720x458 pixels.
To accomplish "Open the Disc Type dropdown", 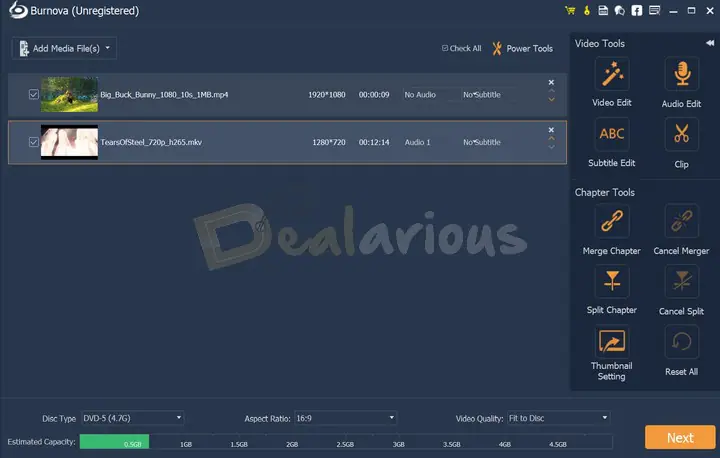I will tap(130, 418).
